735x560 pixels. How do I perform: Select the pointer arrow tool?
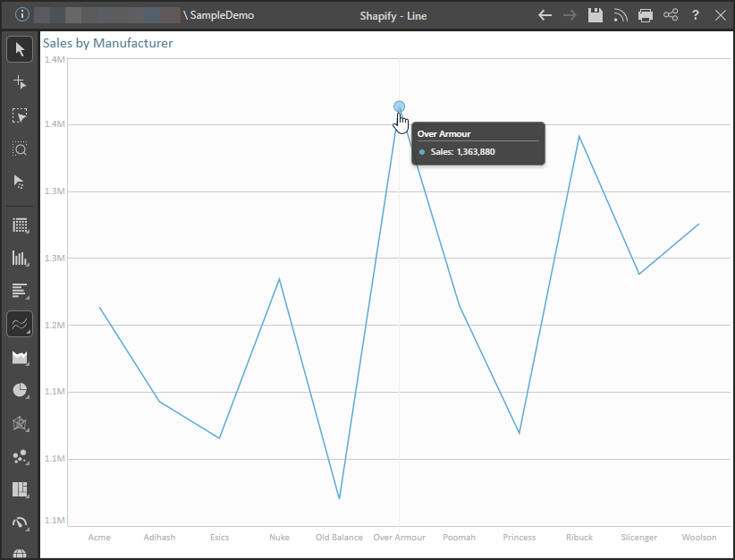(x=20, y=49)
